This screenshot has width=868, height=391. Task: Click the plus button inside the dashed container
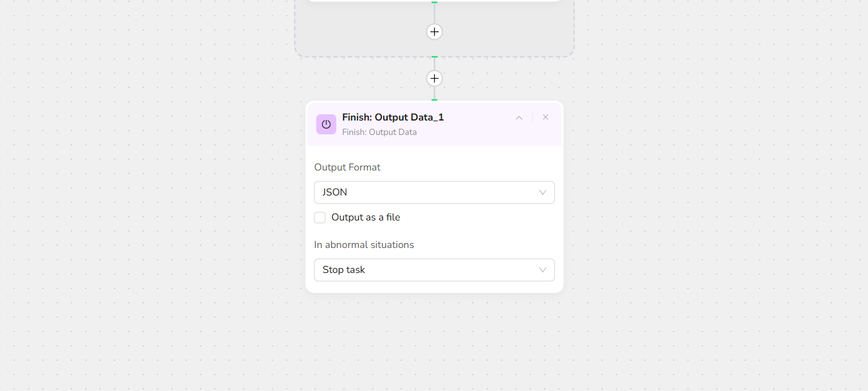(434, 31)
